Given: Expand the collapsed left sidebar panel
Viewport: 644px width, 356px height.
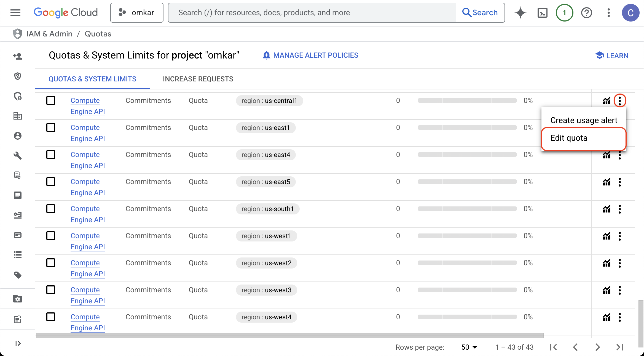Looking at the screenshot, I should (x=18, y=343).
